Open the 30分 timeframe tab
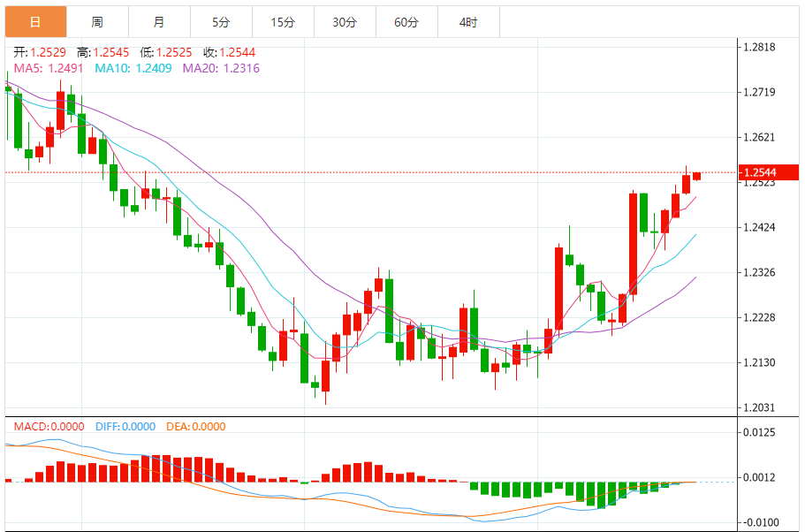The width and height of the screenshot is (805, 532). click(345, 22)
